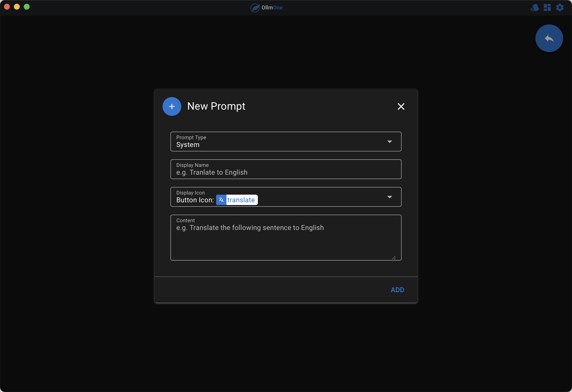Open the settings gear icon
572x392 pixels.
(x=560, y=8)
